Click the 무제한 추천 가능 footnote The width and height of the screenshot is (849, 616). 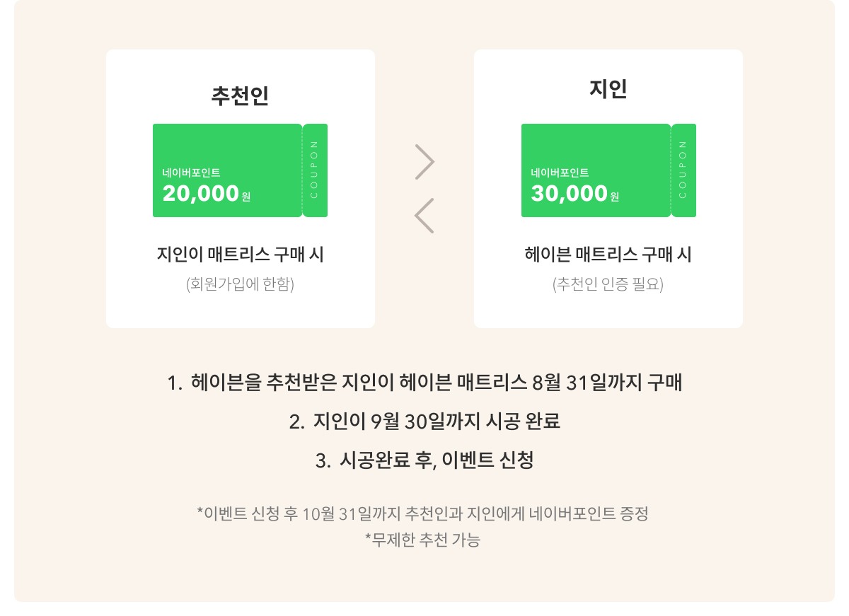422,540
